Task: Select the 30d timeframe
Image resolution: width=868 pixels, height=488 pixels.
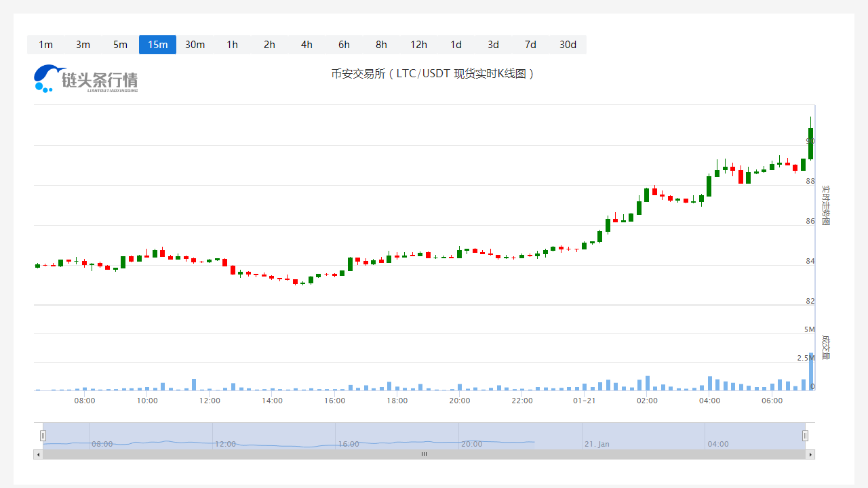Action: click(568, 45)
